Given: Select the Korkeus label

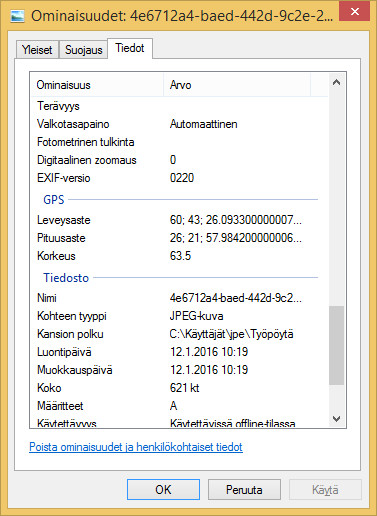Looking at the screenshot, I should pos(56,256).
